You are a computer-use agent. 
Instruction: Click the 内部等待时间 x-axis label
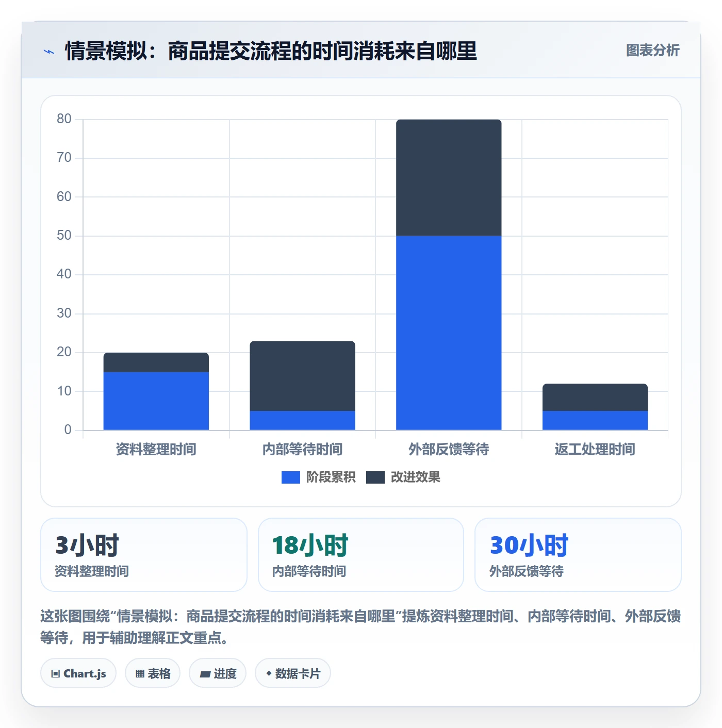(303, 450)
